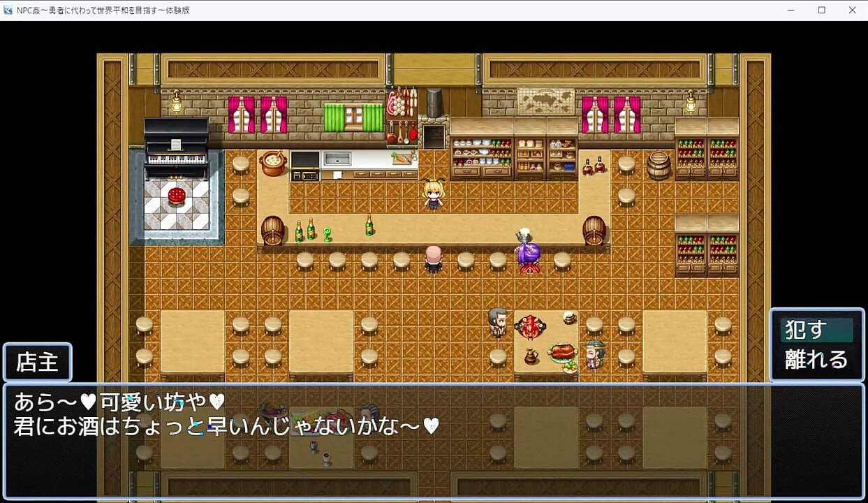This screenshot has width=868, height=503.
Task: Click the game window title bar icon
Action: point(8,10)
